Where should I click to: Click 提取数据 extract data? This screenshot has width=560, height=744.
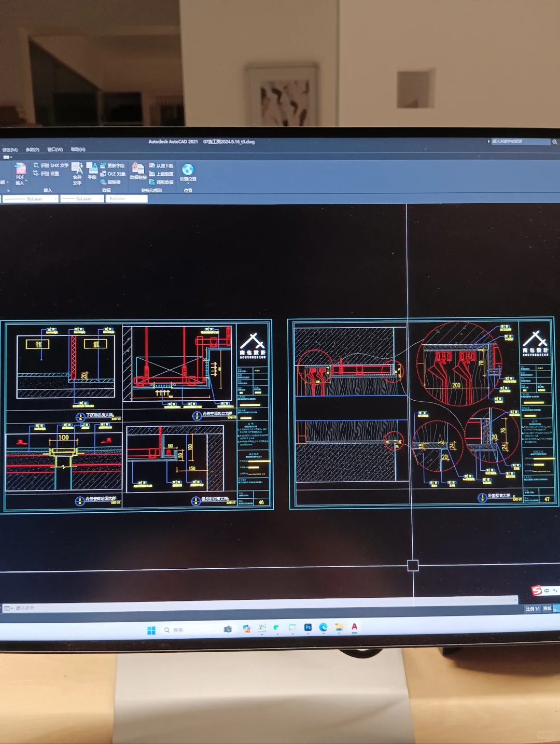[161, 182]
